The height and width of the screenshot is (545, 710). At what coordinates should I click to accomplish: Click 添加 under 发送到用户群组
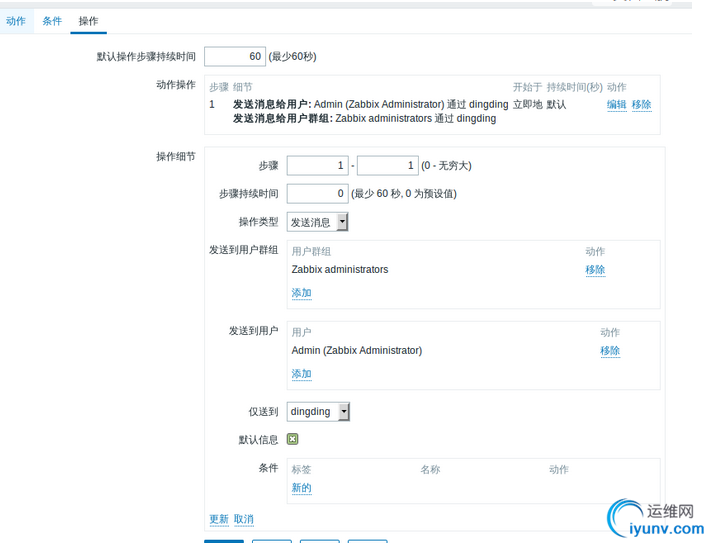click(x=302, y=293)
